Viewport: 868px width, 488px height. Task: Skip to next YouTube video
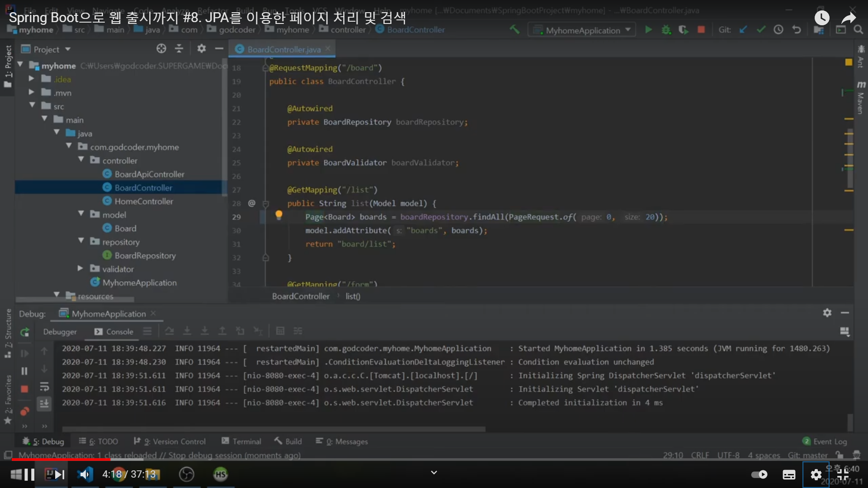pos(59,474)
